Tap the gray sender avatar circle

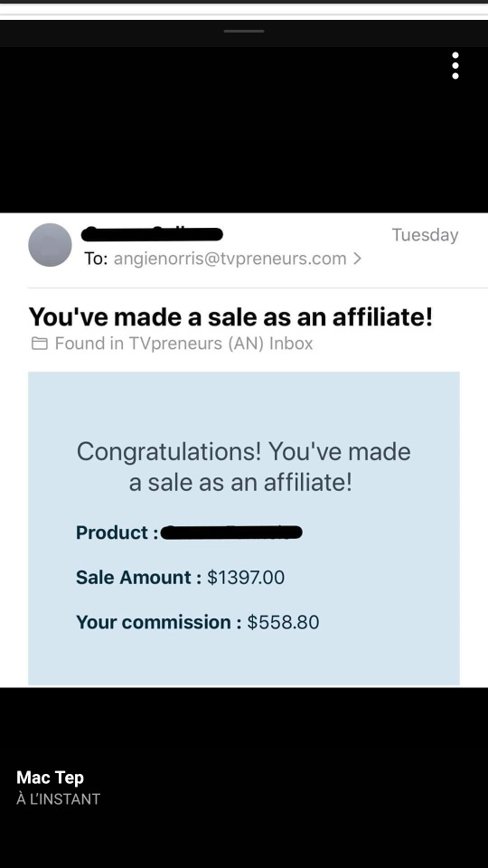click(x=50, y=245)
